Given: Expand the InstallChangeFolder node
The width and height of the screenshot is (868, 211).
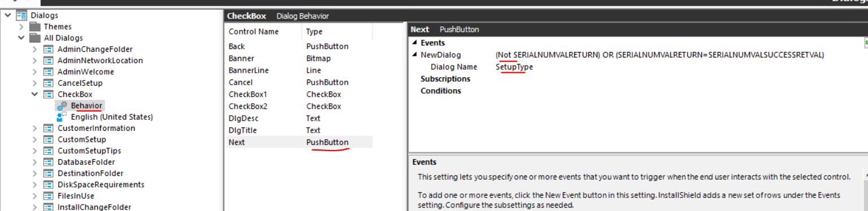Looking at the screenshot, I should click(35, 207).
